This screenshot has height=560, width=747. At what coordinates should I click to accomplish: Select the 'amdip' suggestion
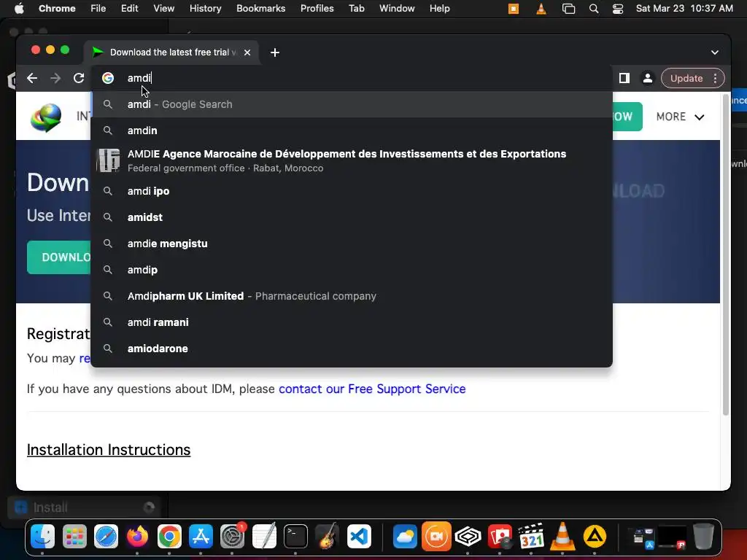pyautogui.click(x=352, y=270)
